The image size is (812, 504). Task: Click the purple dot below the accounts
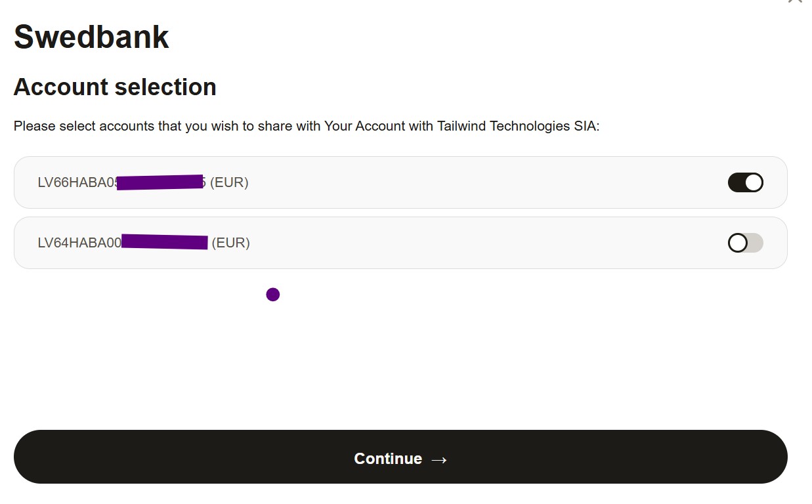273,295
